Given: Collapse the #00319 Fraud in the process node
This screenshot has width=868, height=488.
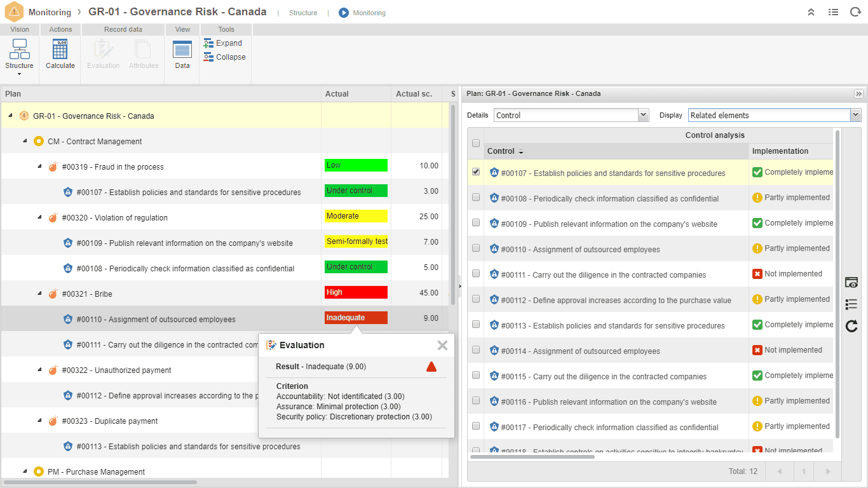Looking at the screenshot, I should click(x=39, y=166).
